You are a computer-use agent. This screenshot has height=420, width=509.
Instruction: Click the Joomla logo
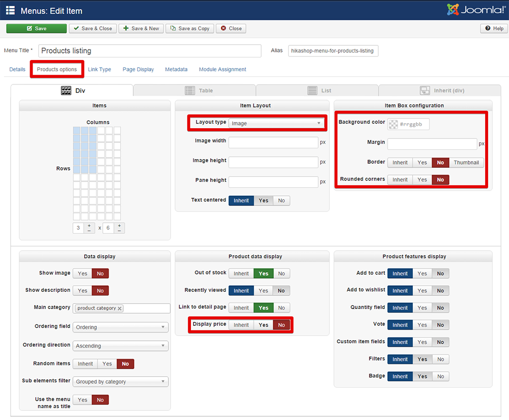[x=476, y=10]
